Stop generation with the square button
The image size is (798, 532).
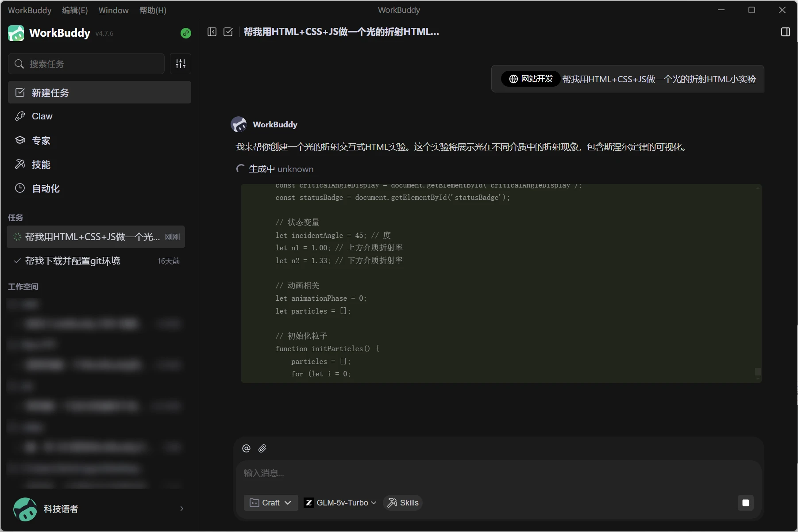[x=745, y=503]
